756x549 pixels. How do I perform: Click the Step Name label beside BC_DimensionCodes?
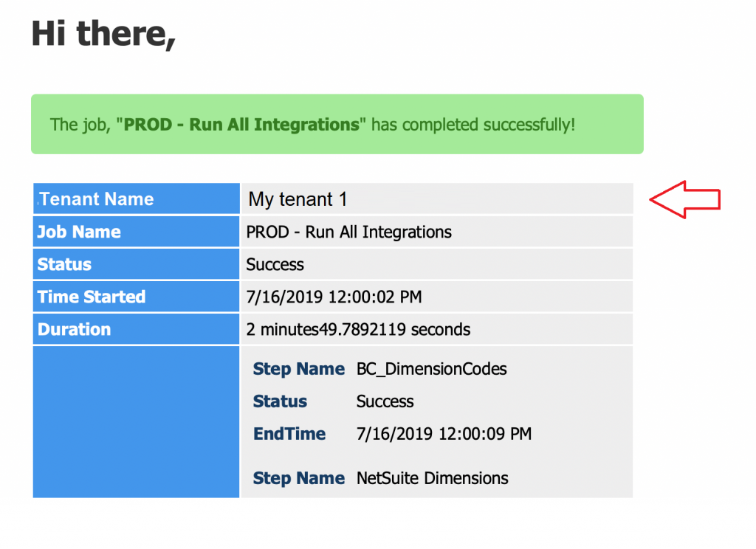298,369
